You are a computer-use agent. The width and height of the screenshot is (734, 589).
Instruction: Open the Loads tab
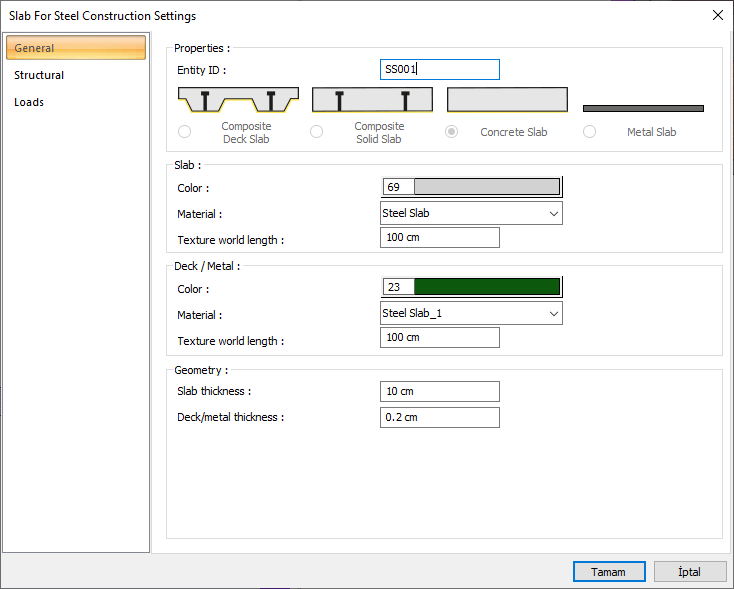tap(29, 102)
